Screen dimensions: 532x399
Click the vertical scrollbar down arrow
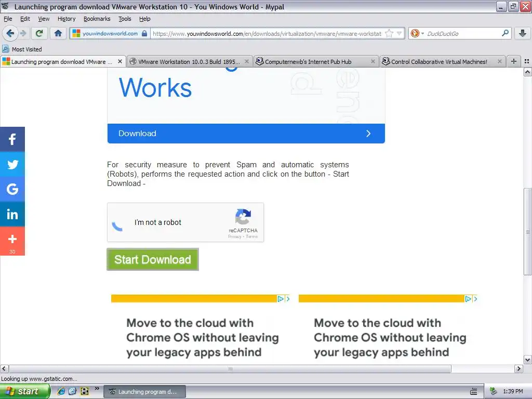[x=527, y=360]
